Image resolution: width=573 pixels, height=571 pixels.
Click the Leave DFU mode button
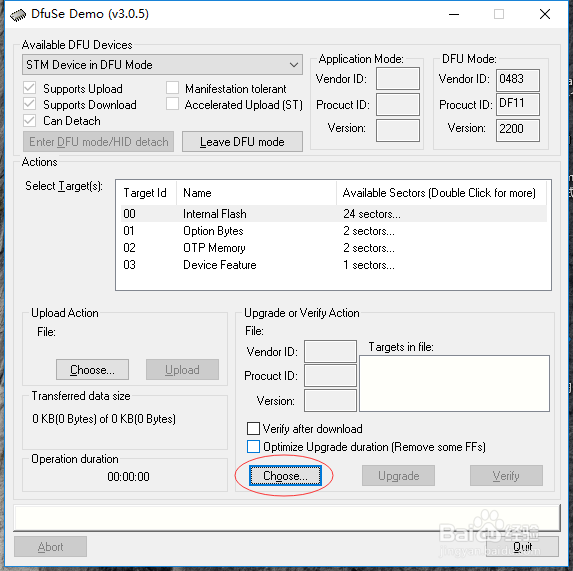tap(242, 141)
